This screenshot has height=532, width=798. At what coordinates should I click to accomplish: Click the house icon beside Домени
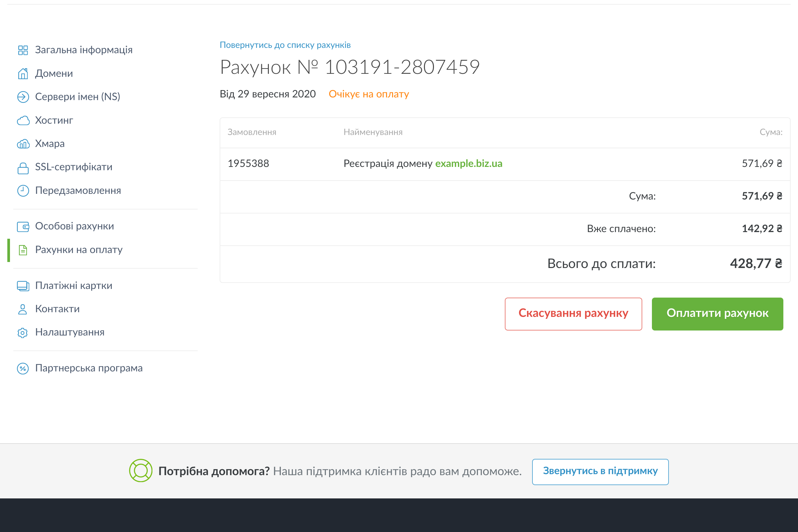coord(23,73)
